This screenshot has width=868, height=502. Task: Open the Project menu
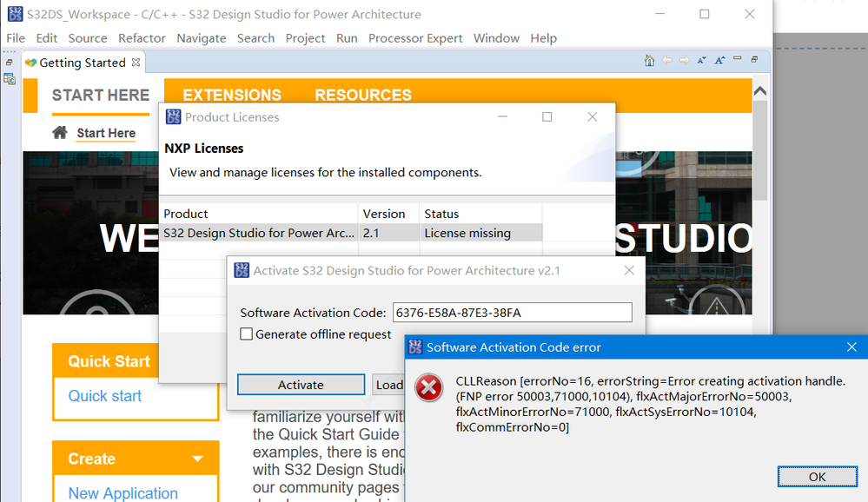305,38
